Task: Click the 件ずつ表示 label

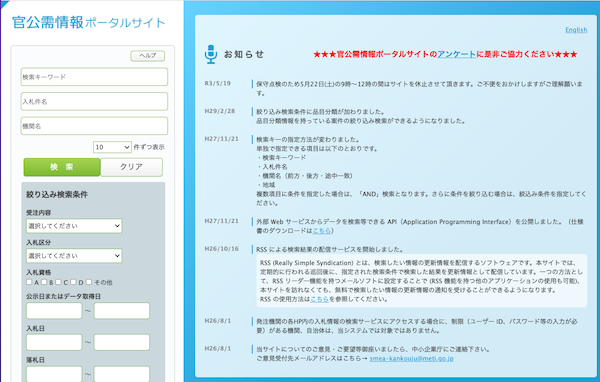Action: [x=149, y=147]
